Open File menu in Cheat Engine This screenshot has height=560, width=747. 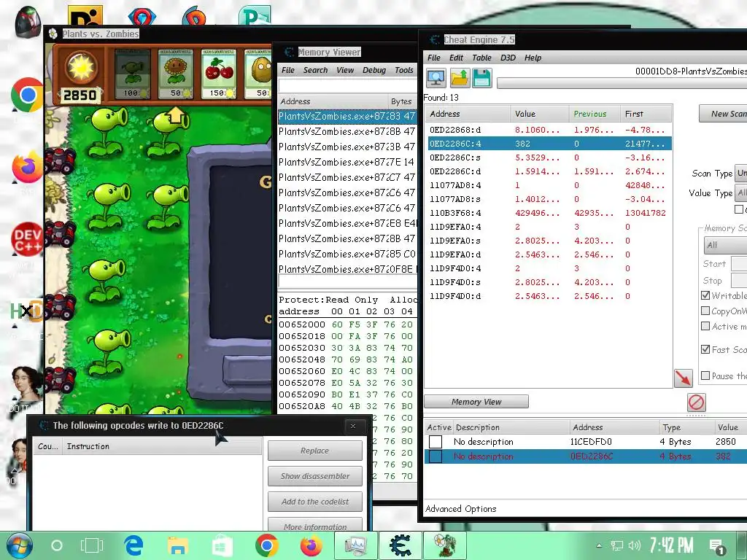tap(434, 58)
